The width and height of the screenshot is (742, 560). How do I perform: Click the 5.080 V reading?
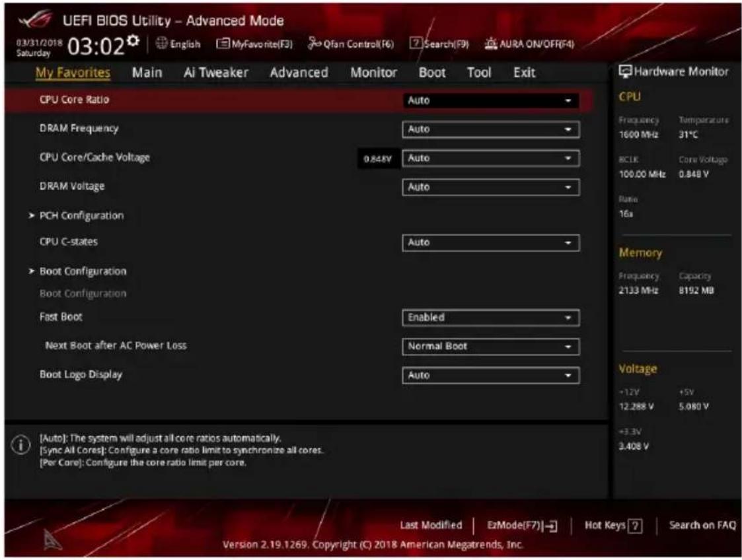(x=694, y=407)
